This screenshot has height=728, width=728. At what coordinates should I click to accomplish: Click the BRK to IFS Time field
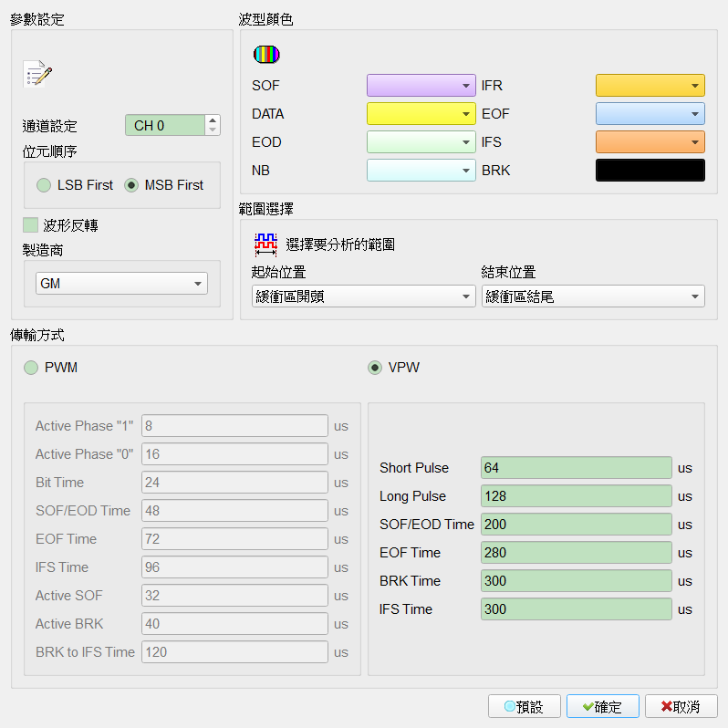tap(234, 652)
